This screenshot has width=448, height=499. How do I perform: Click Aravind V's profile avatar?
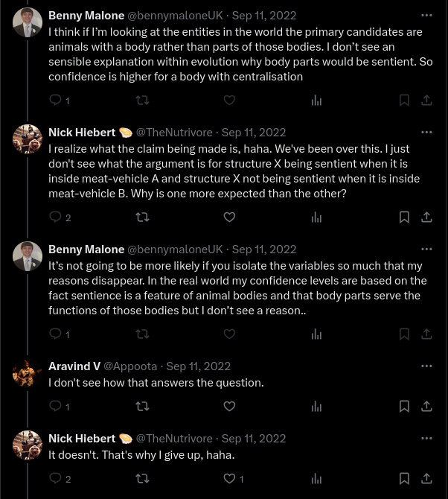tap(28, 373)
